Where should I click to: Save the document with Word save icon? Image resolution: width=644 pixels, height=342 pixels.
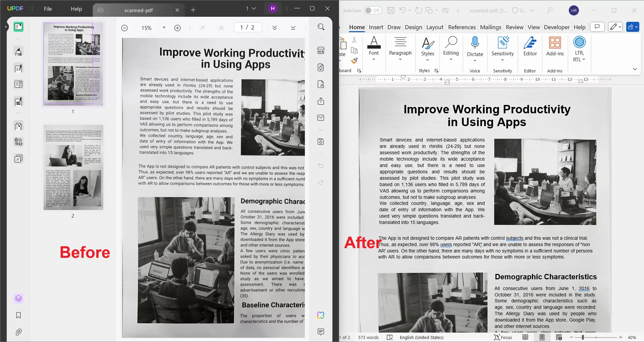[x=391, y=10]
